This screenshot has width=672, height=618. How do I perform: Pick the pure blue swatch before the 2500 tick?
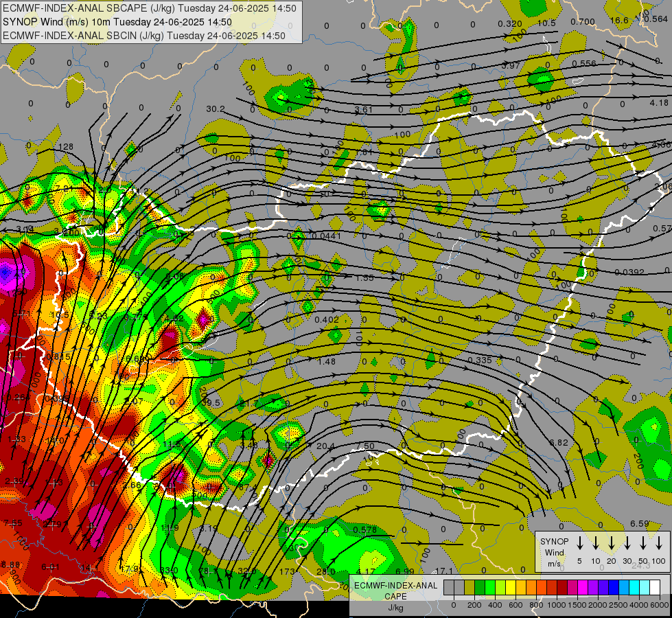click(x=613, y=587)
